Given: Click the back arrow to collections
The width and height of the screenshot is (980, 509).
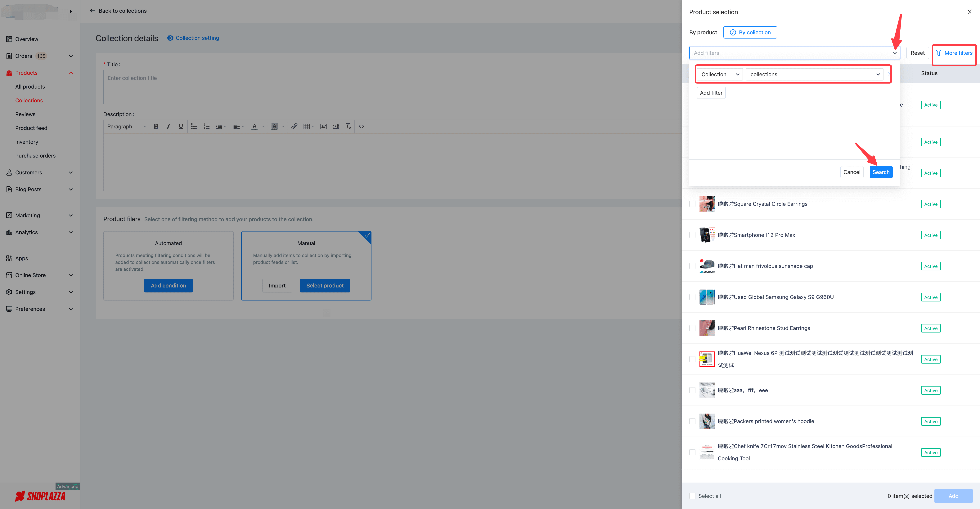Looking at the screenshot, I should tap(92, 11).
